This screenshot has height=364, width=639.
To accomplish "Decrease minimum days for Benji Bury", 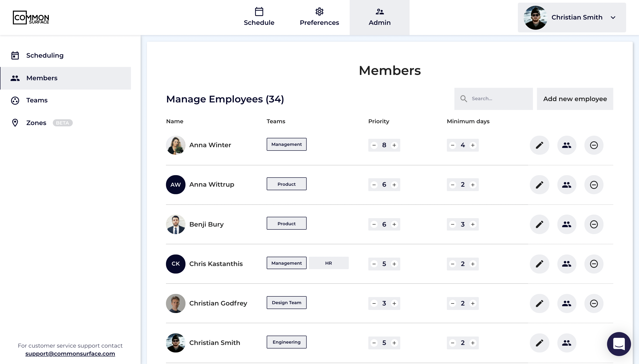I will point(453,224).
